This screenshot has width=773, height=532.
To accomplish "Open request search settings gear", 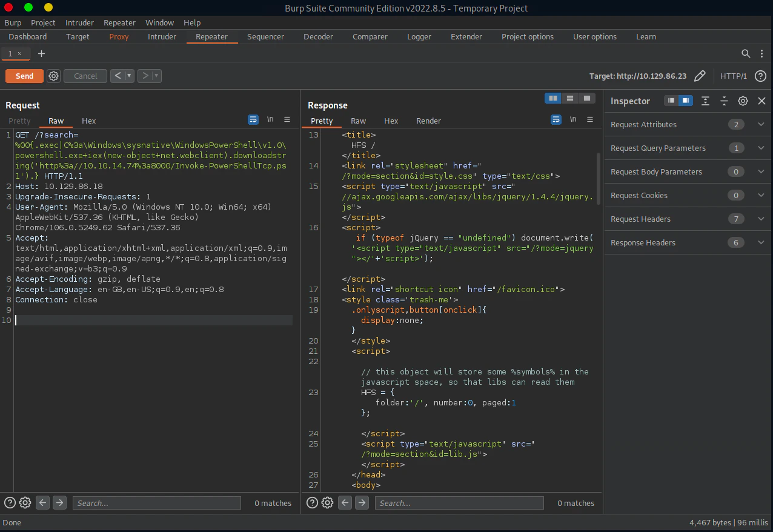I will click(25, 502).
